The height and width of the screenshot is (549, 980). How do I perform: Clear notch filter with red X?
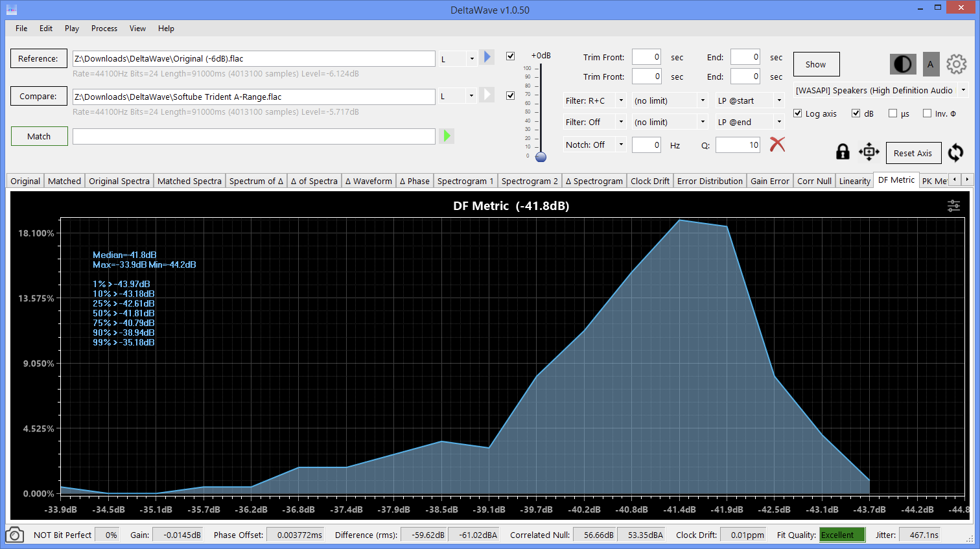click(777, 144)
